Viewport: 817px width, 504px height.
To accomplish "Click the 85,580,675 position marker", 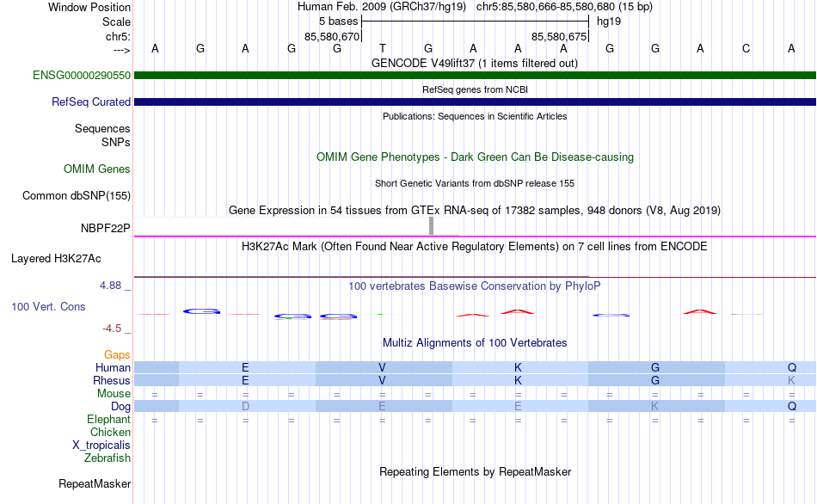I will [559, 36].
